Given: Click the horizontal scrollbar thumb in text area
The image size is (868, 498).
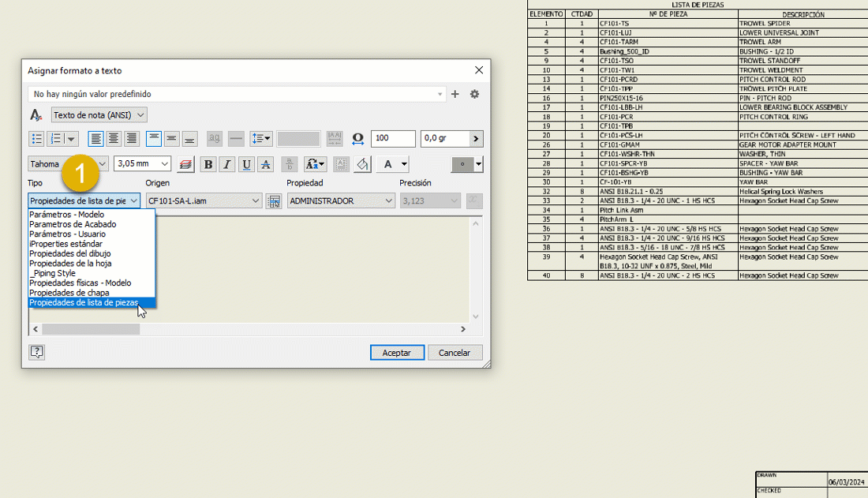Looking at the screenshot, I should click(91, 329).
